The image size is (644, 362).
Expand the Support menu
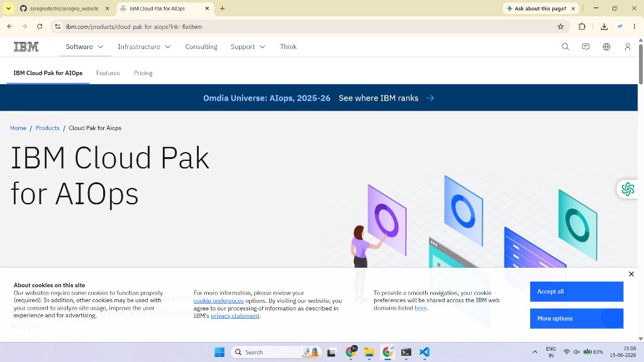[x=248, y=47]
